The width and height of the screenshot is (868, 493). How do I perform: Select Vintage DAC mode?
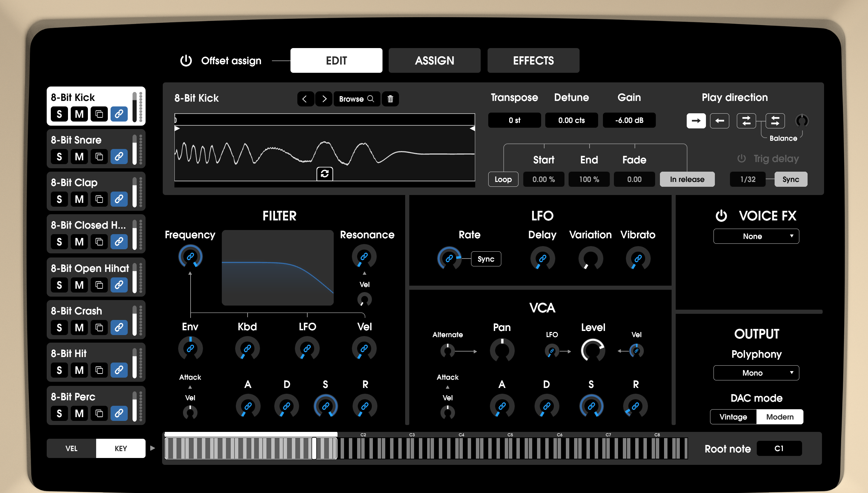[733, 417]
